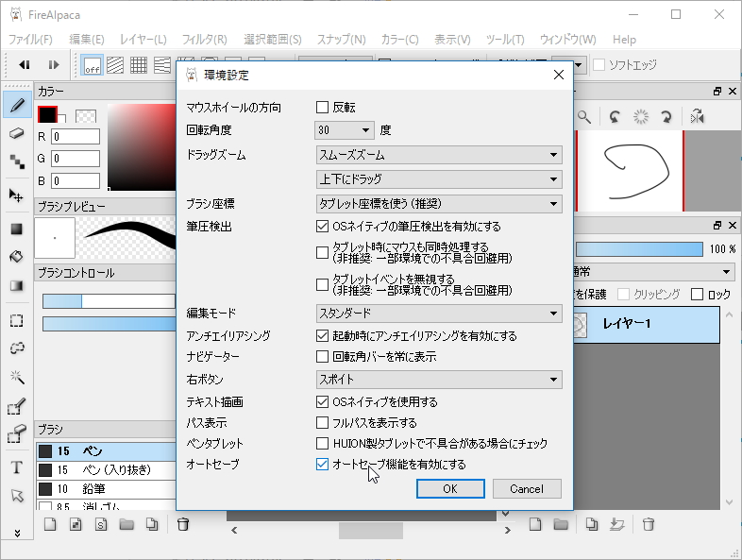
Task: Select the Move tool in left toolbar
Action: tap(17, 195)
